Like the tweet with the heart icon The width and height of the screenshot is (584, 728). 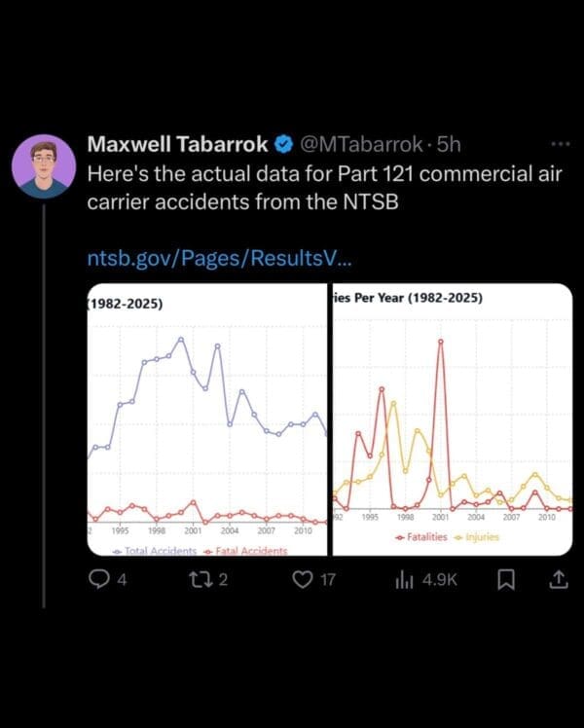point(304,580)
